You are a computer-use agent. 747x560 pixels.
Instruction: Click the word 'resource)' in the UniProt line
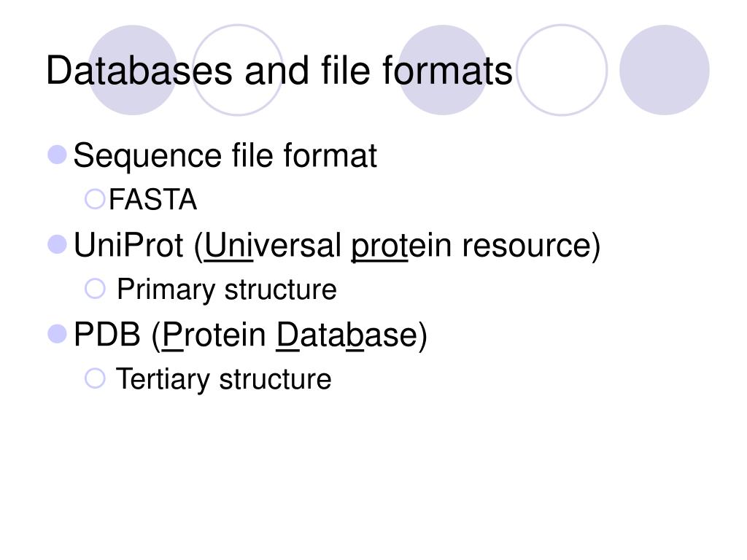[531, 246]
